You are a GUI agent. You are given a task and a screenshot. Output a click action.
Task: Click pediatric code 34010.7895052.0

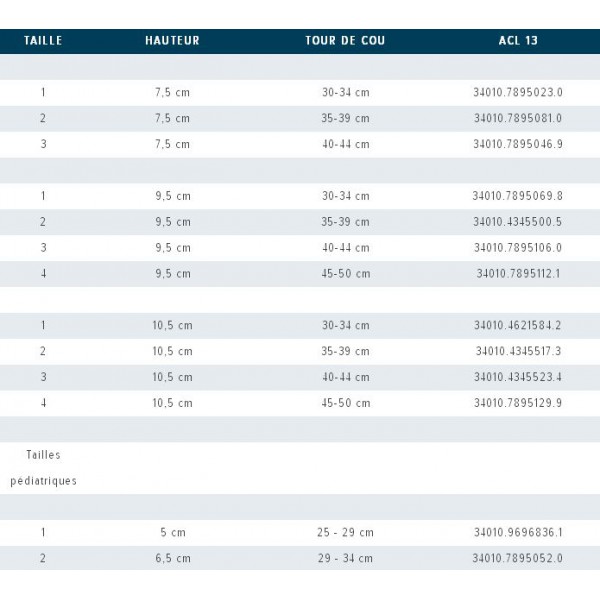click(518, 558)
